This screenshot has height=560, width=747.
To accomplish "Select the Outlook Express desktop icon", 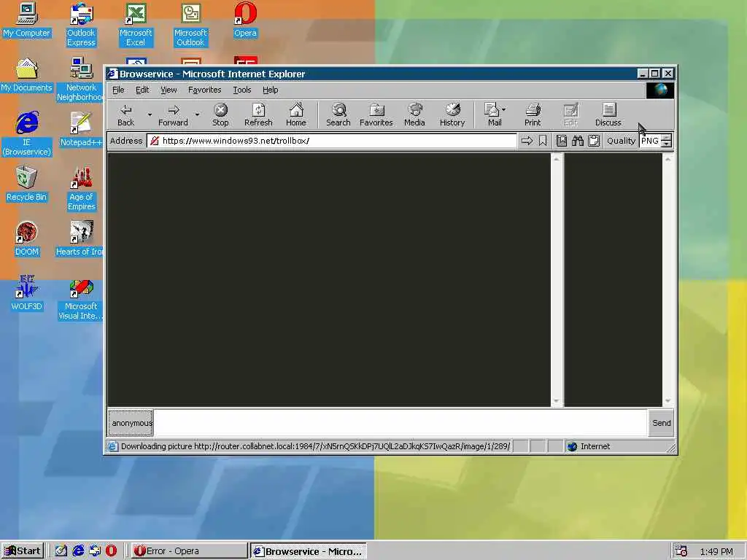I will click(x=81, y=25).
